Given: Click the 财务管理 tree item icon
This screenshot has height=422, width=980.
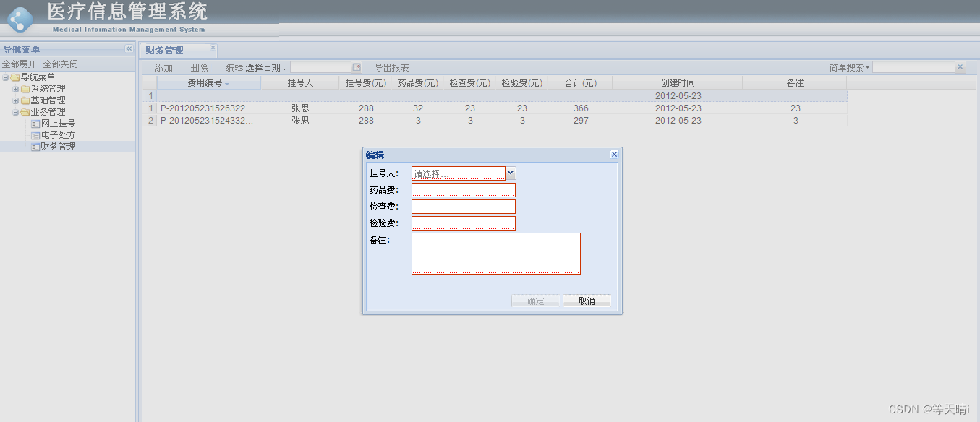Looking at the screenshot, I should pyautogui.click(x=35, y=146).
